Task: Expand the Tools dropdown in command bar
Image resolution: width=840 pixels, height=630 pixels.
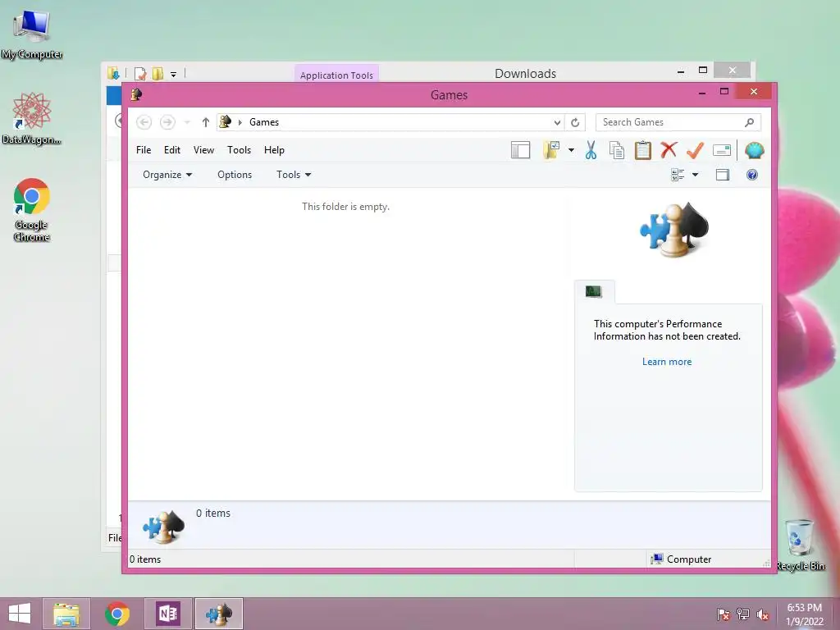Action: tap(294, 175)
